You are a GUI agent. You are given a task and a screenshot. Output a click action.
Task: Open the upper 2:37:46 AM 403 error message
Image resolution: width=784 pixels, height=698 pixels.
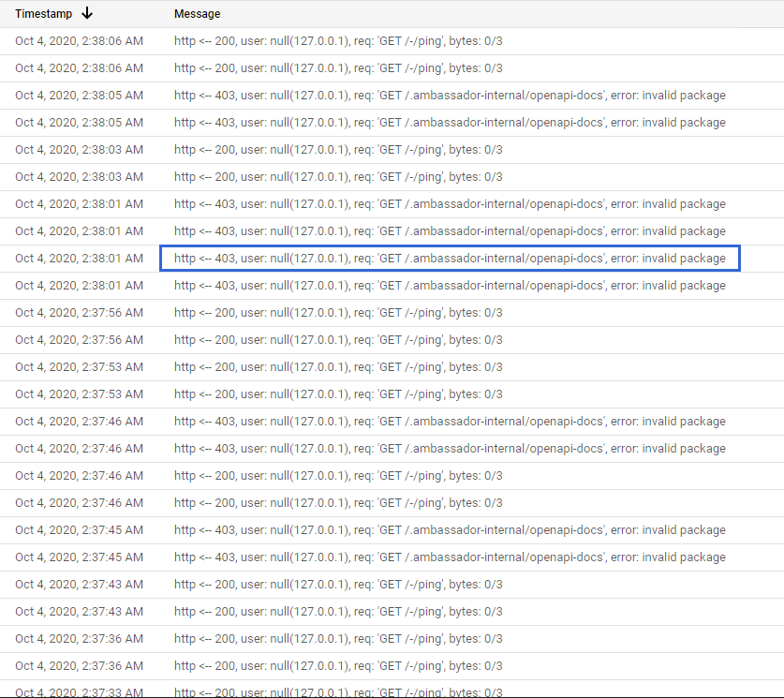tap(450, 422)
